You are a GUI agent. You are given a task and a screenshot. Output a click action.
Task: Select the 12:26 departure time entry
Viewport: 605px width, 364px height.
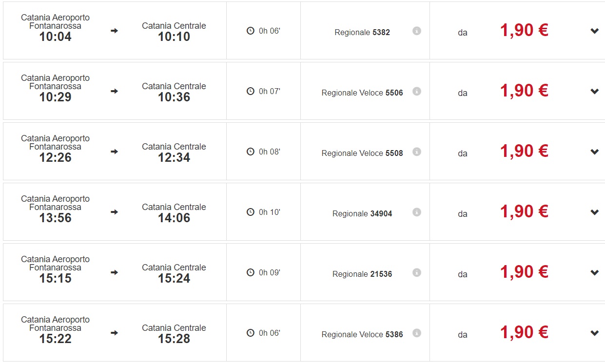click(x=55, y=157)
